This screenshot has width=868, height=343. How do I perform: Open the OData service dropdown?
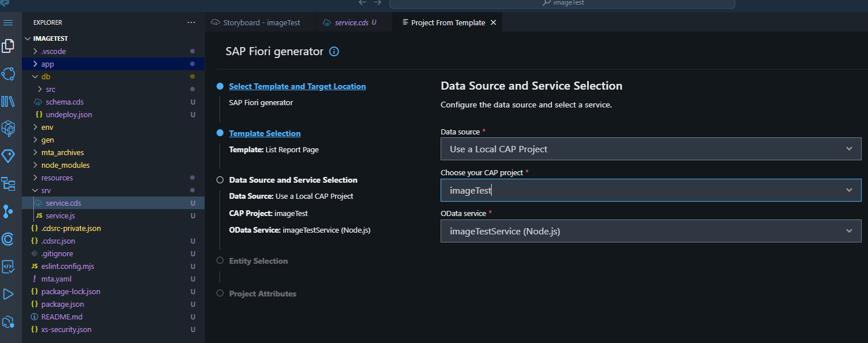[651, 231]
